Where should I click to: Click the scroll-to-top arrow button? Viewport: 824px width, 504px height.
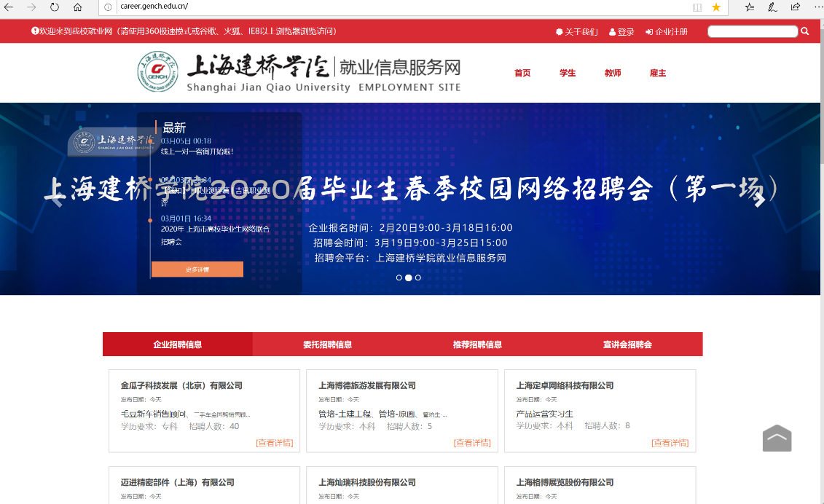(x=777, y=438)
